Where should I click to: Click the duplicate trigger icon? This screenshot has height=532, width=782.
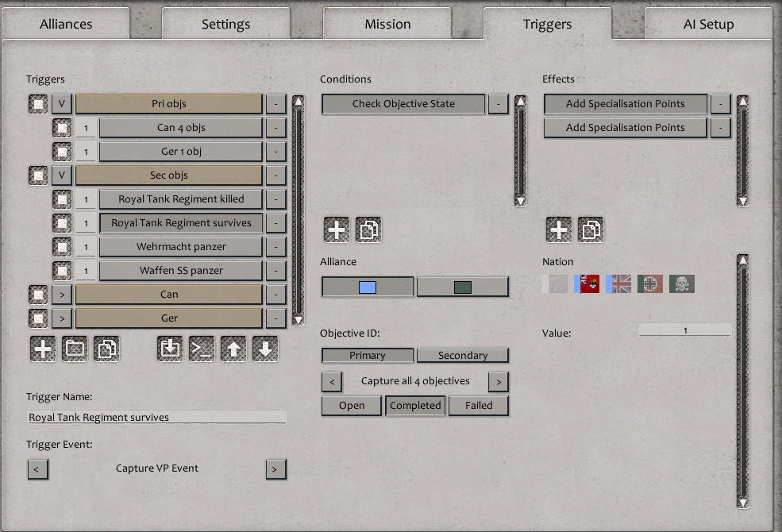[107, 348]
